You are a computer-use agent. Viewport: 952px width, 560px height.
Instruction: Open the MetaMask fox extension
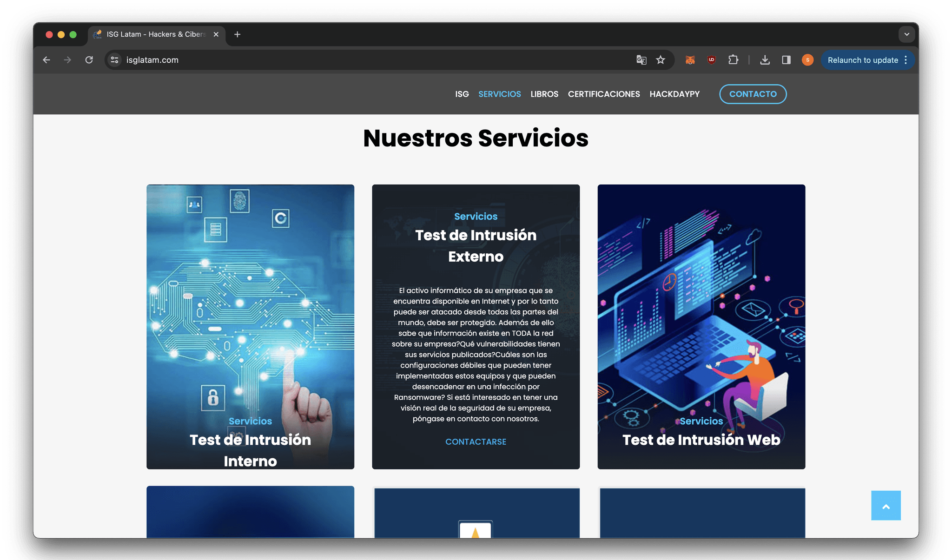pos(690,60)
